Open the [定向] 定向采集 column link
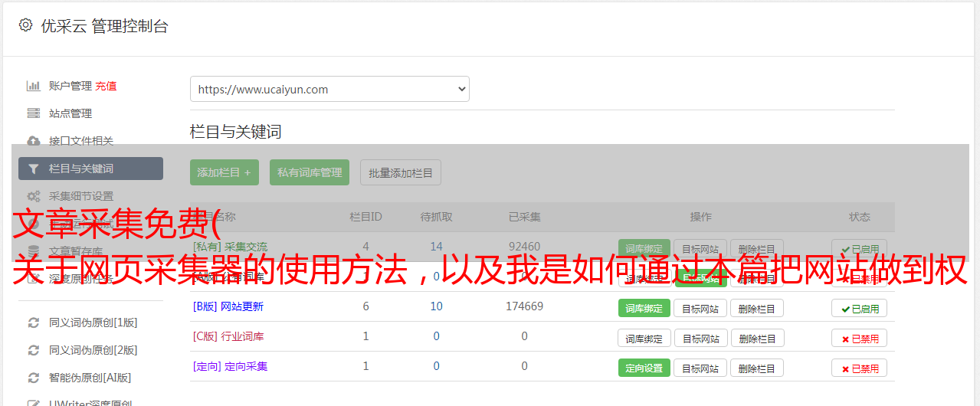980x406 pixels. click(x=231, y=366)
